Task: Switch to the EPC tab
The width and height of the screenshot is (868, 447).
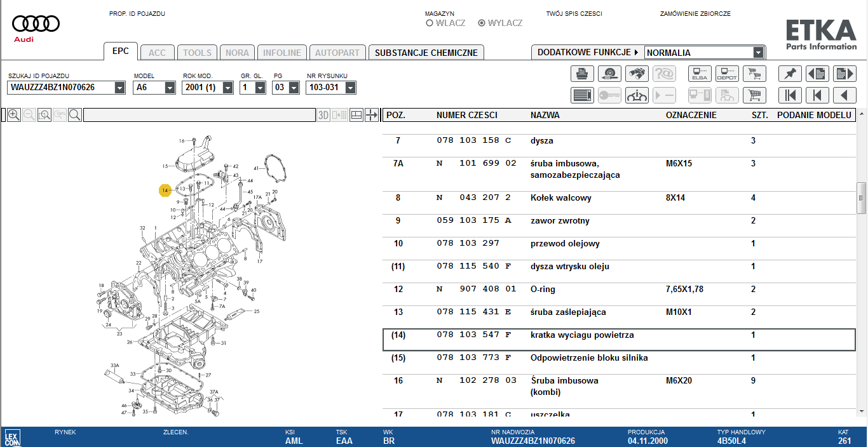Action: [121, 51]
